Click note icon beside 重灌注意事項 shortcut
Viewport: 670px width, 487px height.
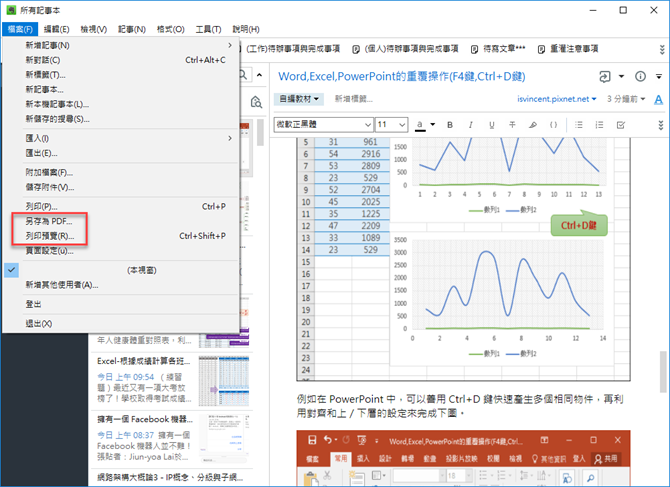(x=541, y=49)
